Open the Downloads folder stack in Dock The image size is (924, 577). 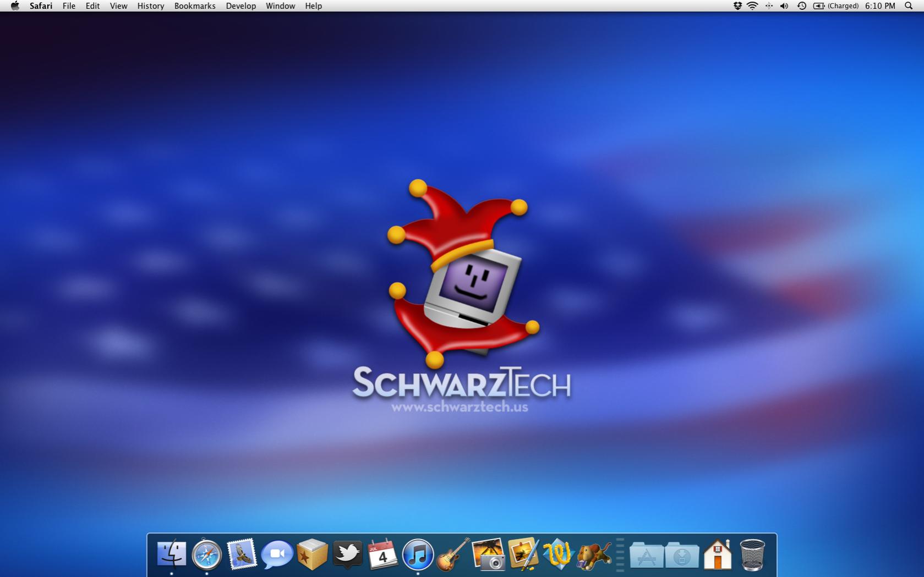click(x=682, y=555)
